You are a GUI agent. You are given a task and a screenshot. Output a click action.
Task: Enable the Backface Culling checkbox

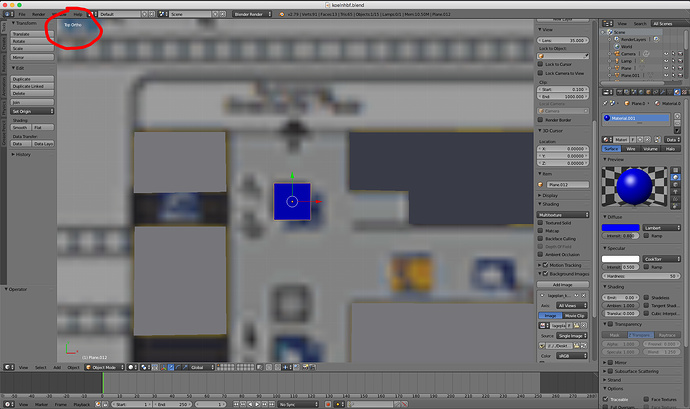point(540,239)
